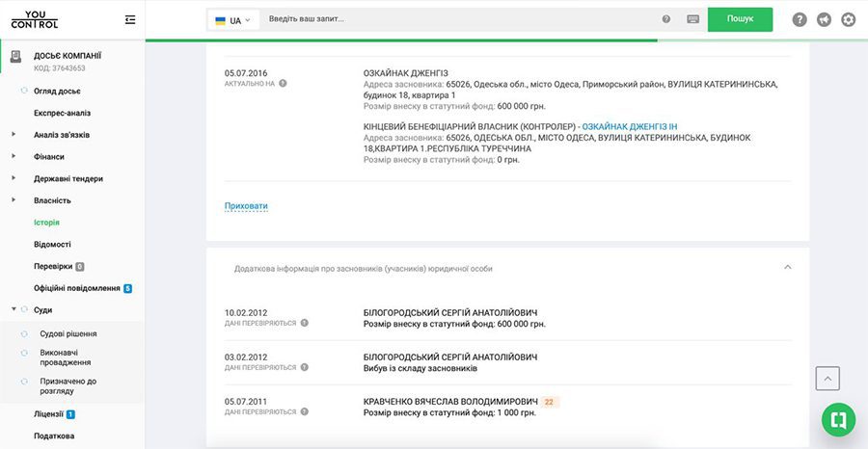Click the Приховати link
Viewport: 868px width, 449px height.
[246, 205]
